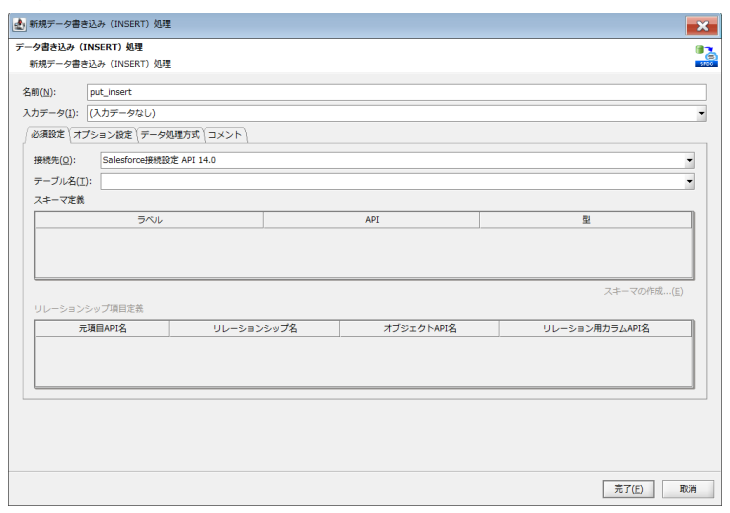Close the INSERT dialog window
730x513 pixels.
pos(702,25)
